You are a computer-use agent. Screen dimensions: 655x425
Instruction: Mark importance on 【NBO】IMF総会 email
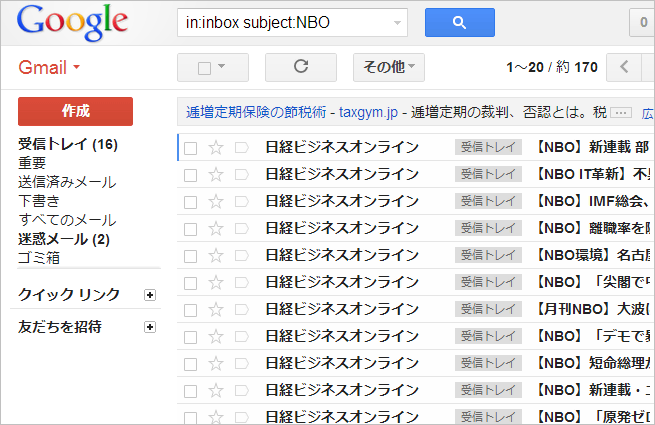click(x=241, y=202)
